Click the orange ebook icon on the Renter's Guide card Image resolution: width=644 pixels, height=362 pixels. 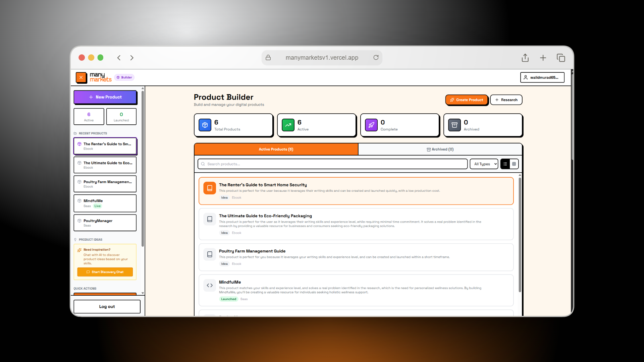point(210,188)
